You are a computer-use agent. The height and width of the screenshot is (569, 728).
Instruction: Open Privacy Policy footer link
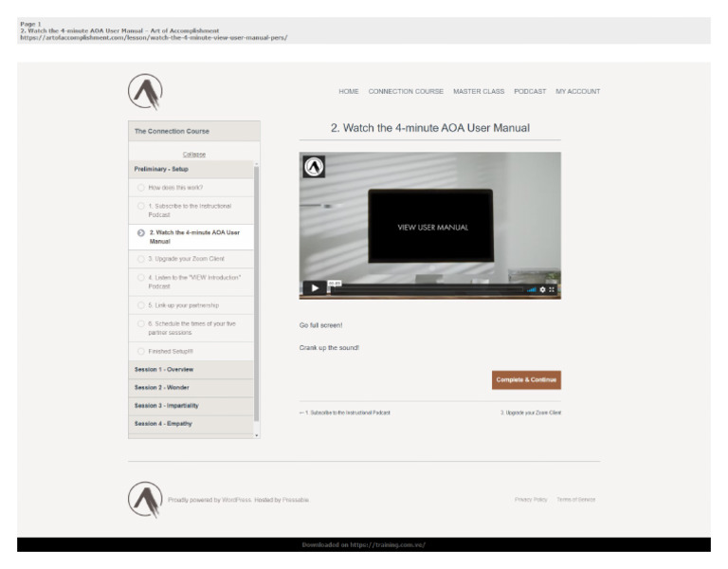[x=531, y=500]
